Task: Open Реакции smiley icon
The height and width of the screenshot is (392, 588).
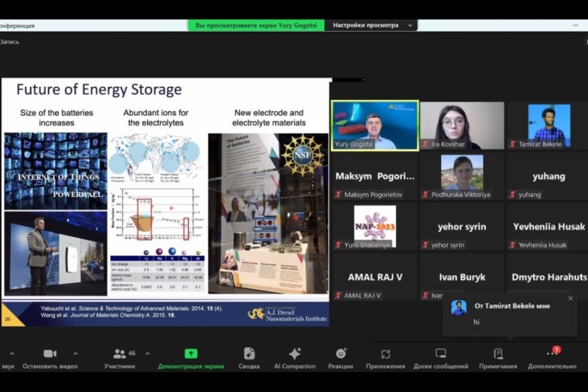Action: pyautogui.click(x=341, y=353)
